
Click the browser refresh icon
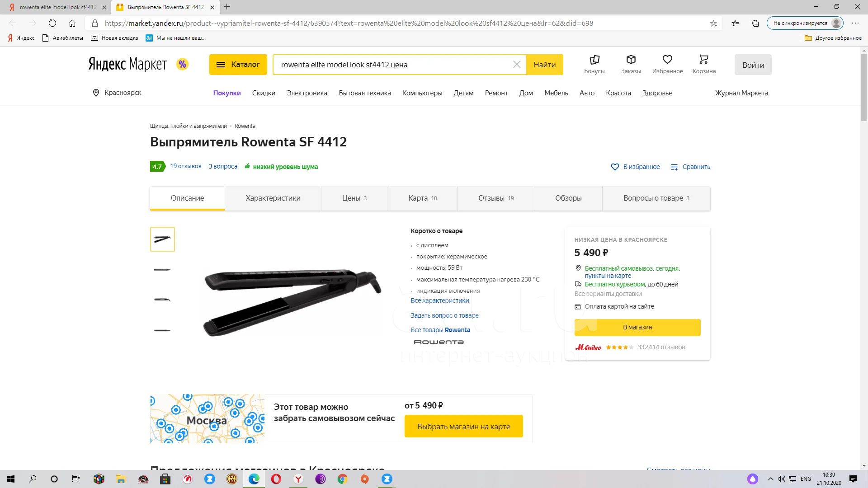tap(52, 23)
